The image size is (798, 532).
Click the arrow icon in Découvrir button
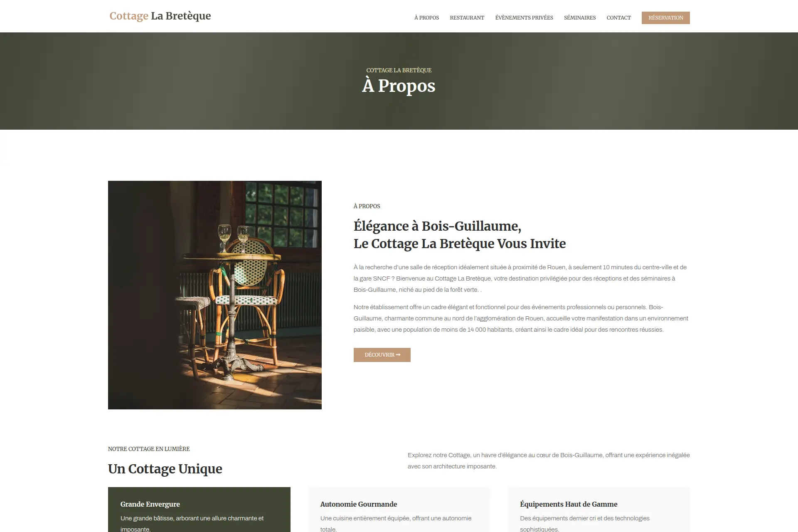click(398, 355)
